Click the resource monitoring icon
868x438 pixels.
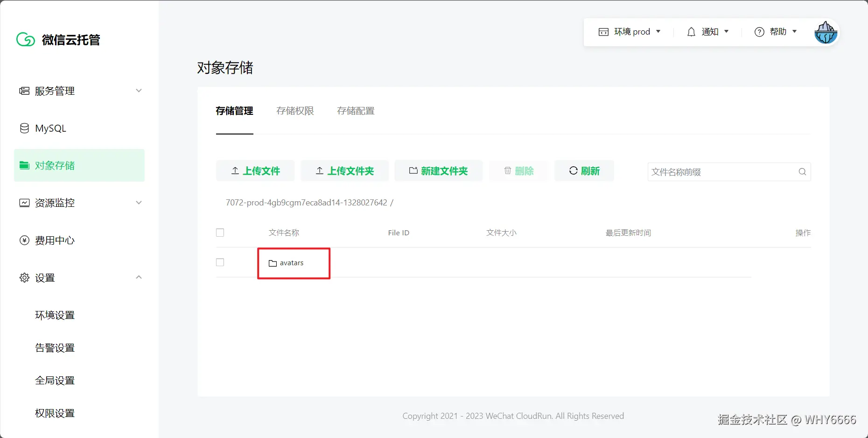(24, 203)
